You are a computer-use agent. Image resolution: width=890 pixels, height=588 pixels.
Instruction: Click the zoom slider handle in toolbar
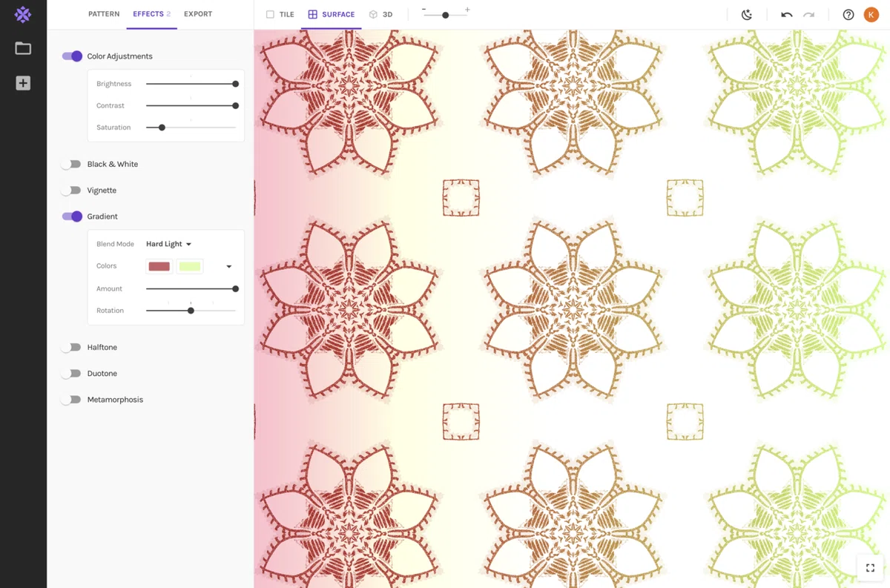coord(445,15)
